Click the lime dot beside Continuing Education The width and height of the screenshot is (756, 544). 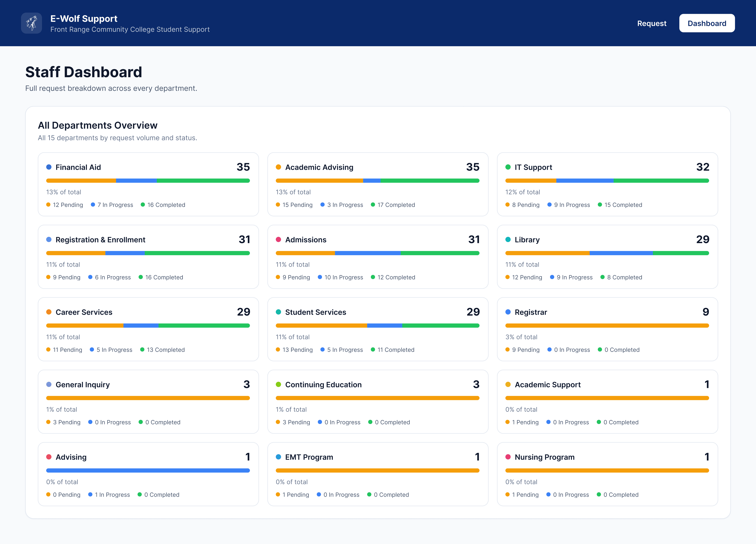coord(278,384)
